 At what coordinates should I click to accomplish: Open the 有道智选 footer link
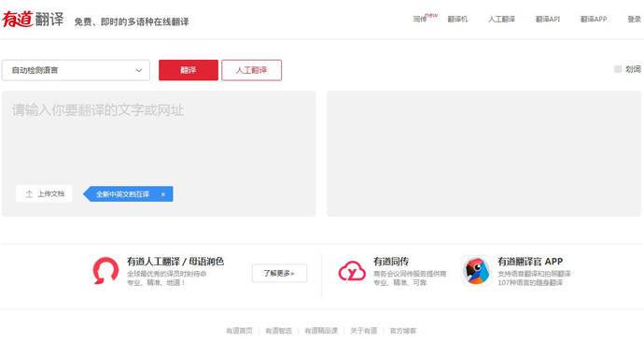point(278,331)
